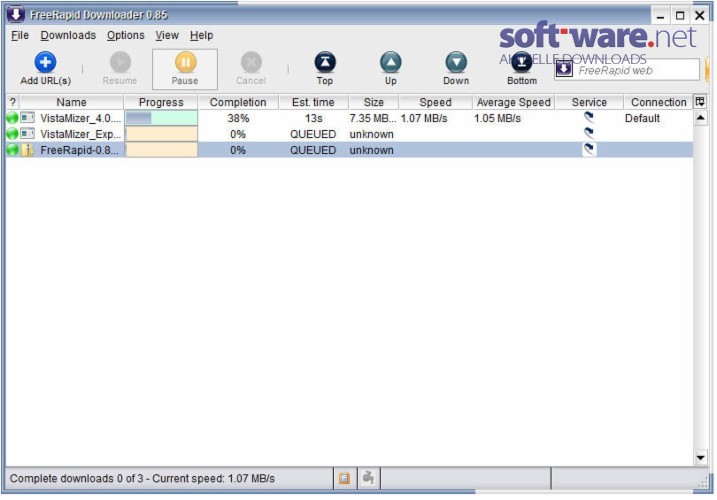Click the 38% completion value
The height and width of the screenshot is (500, 717).
click(x=238, y=118)
